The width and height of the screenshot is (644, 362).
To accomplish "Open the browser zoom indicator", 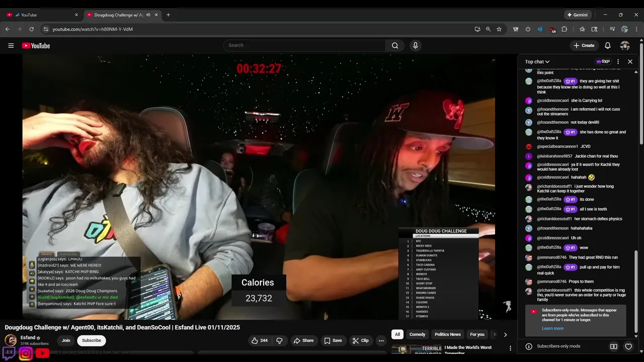I will click(x=488, y=29).
